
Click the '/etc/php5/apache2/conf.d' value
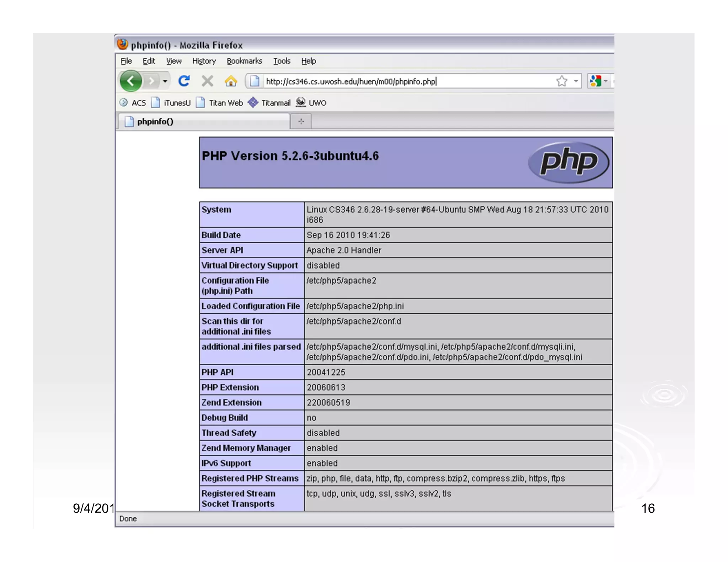[x=354, y=321]
